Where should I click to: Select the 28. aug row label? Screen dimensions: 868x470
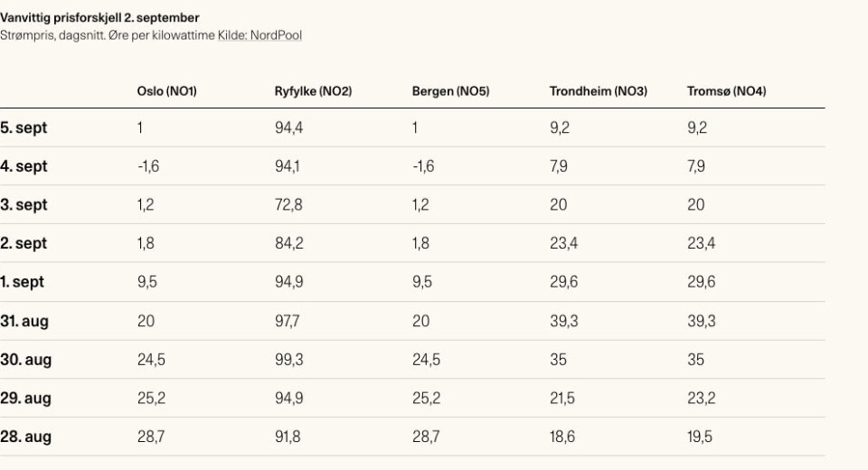click(x=25, y=437)
